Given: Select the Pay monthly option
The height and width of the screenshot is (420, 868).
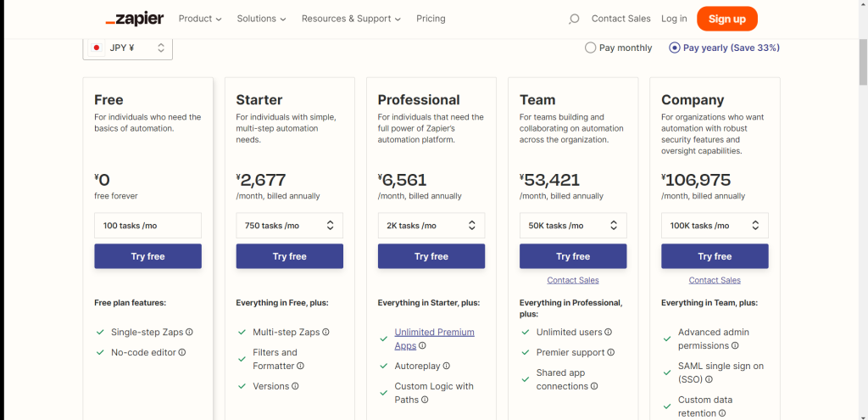Looking at the screenshot, I should [x=591, y=48].
